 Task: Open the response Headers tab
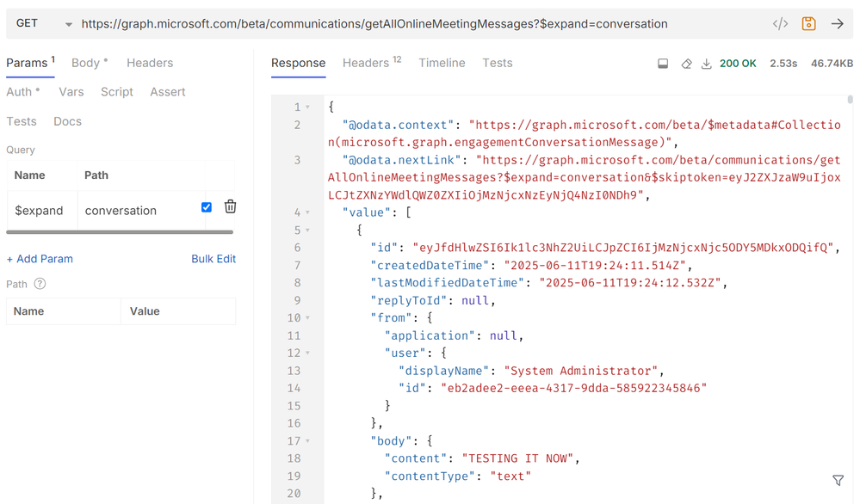[372, 63]
